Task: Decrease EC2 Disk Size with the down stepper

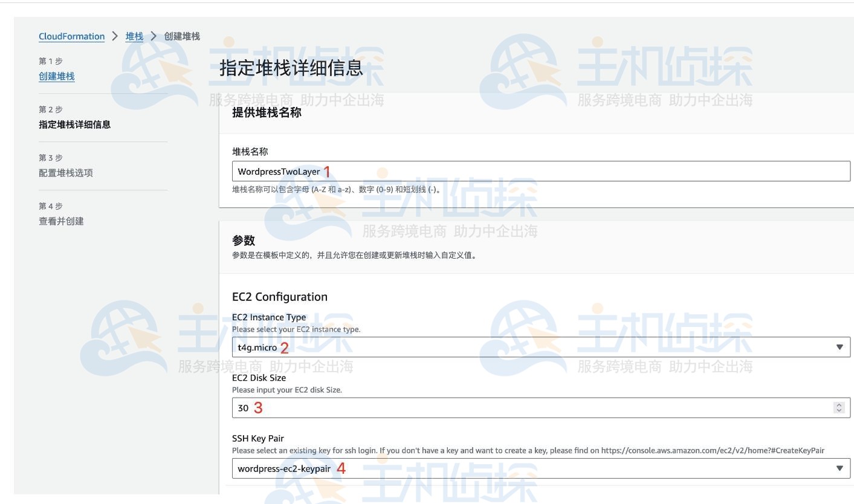Action: tap(839, 411)
